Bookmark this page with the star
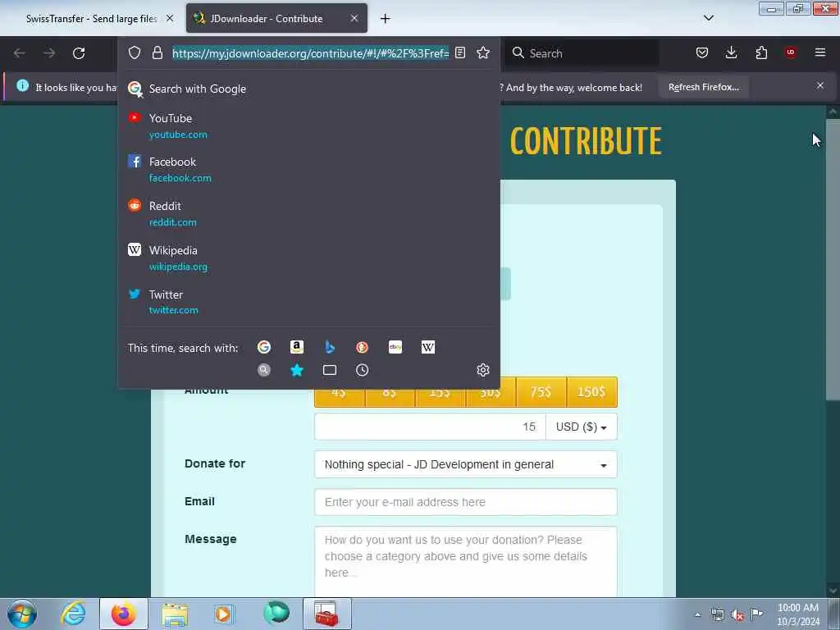 click(x=483, y=52)
